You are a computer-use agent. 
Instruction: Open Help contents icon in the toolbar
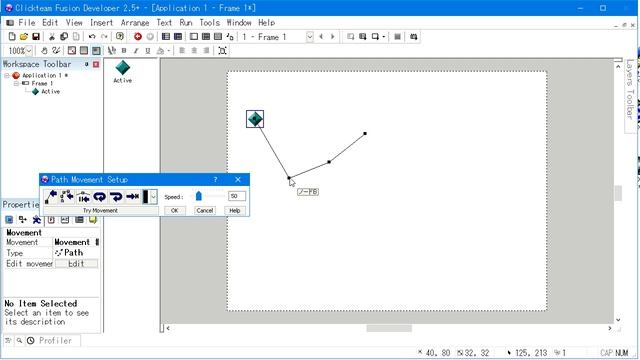[x=120, y=37]
